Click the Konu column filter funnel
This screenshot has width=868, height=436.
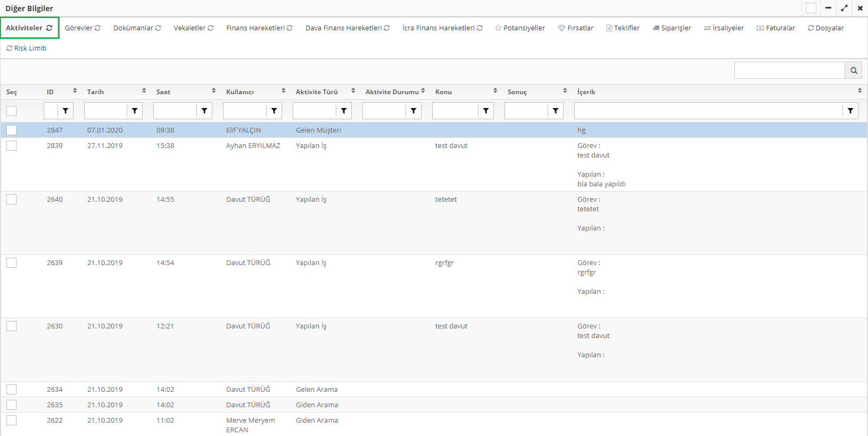[x=486, y=111]
